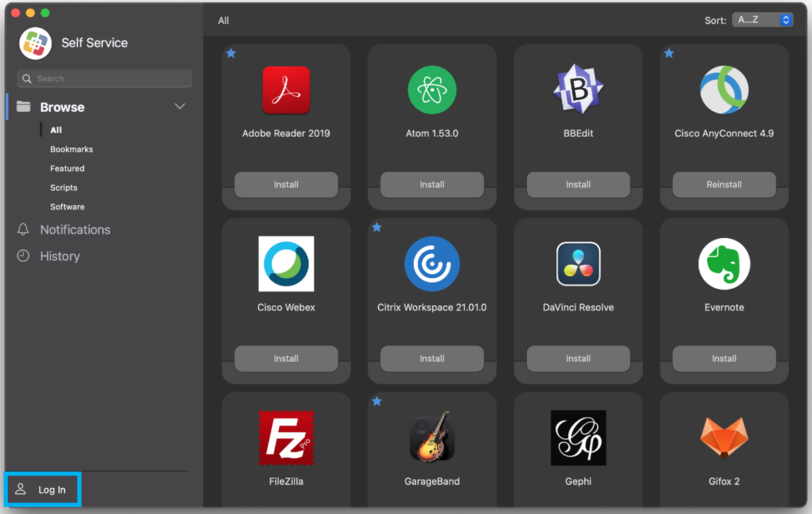Reinstall Cisco AnyConnect 4.9
Screen dimensions: 812x514
[724, 184]
